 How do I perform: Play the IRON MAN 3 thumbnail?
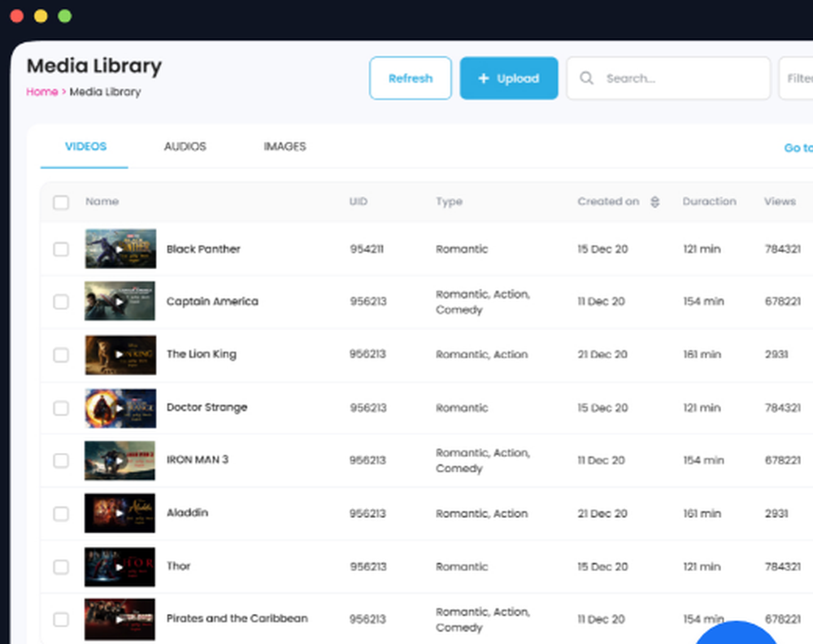[x=120, y=460]
